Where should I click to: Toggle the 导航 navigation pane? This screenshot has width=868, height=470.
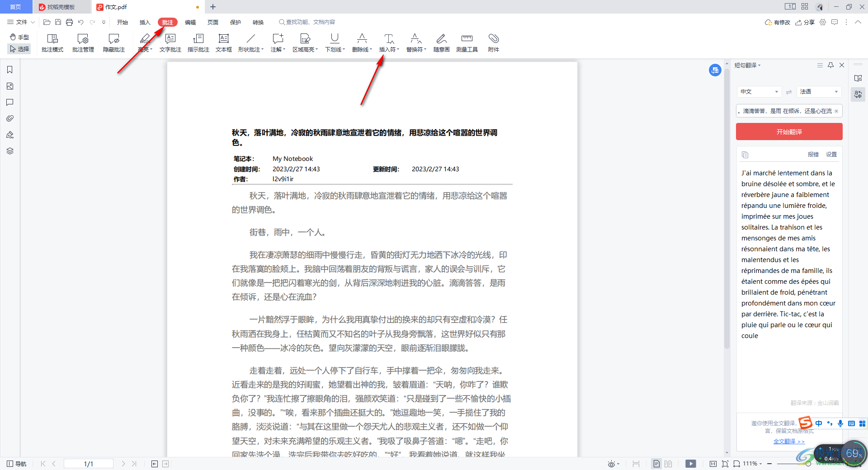(17, 464)
